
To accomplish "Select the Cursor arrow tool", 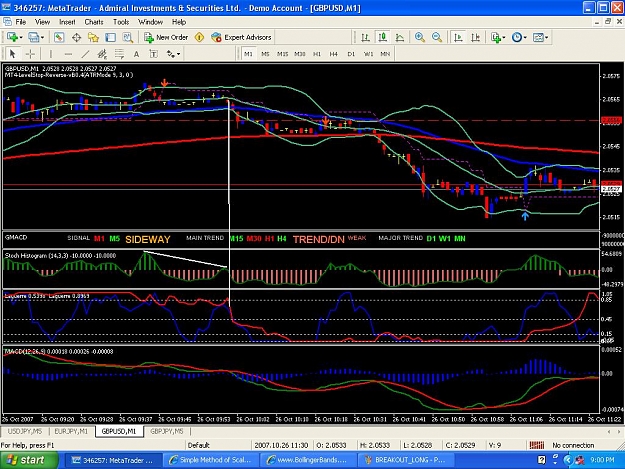I will click(x=12, y=54).
